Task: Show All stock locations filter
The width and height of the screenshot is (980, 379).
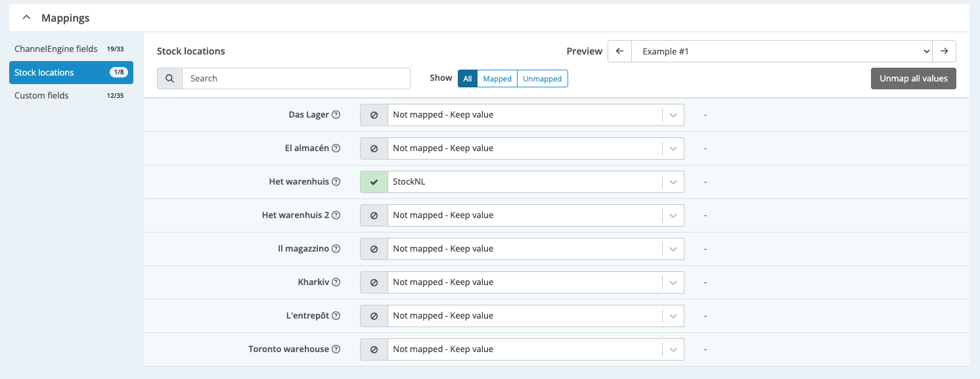Action: [x=468, y=79]
